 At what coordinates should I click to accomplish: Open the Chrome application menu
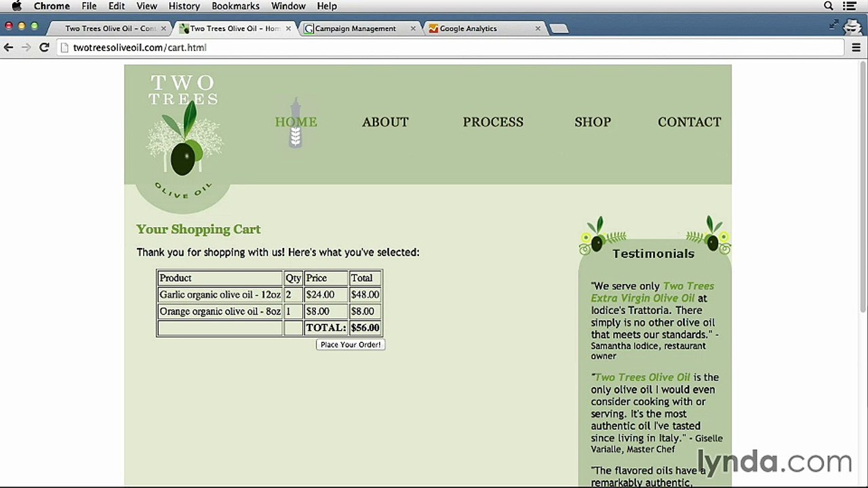52,6
